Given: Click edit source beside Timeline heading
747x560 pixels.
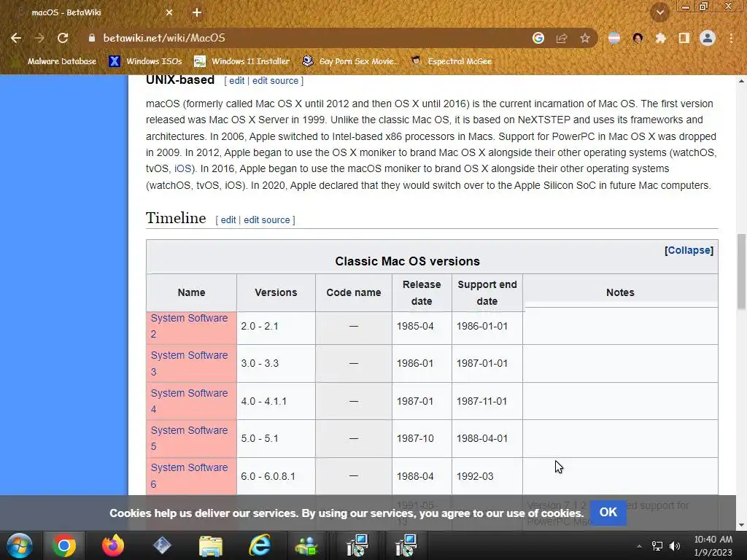Looking at the screenshot, I should 267,220.
